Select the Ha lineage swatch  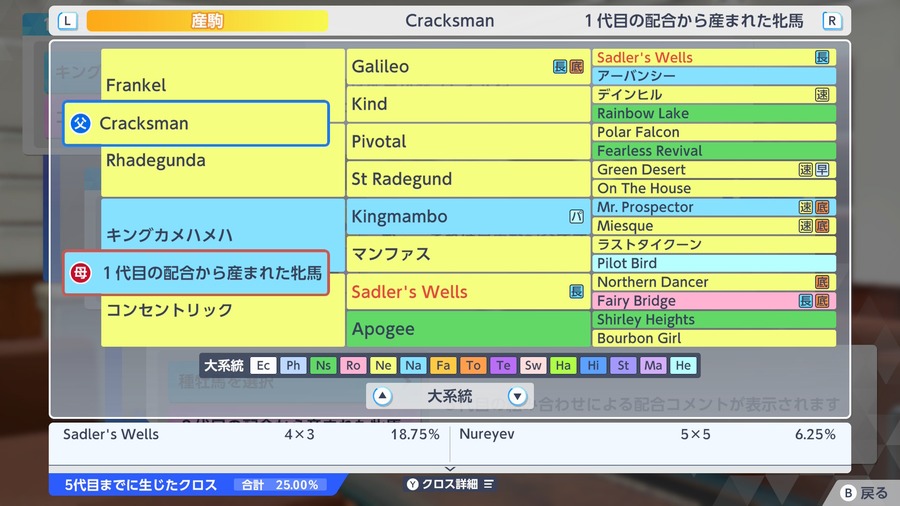(563, 365)
